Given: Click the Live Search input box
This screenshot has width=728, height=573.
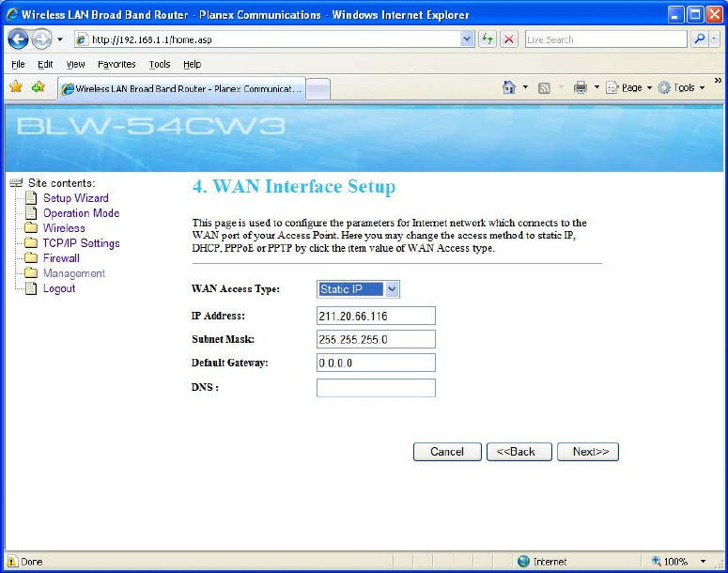Looking at the screenshot, I should (606, 39).
